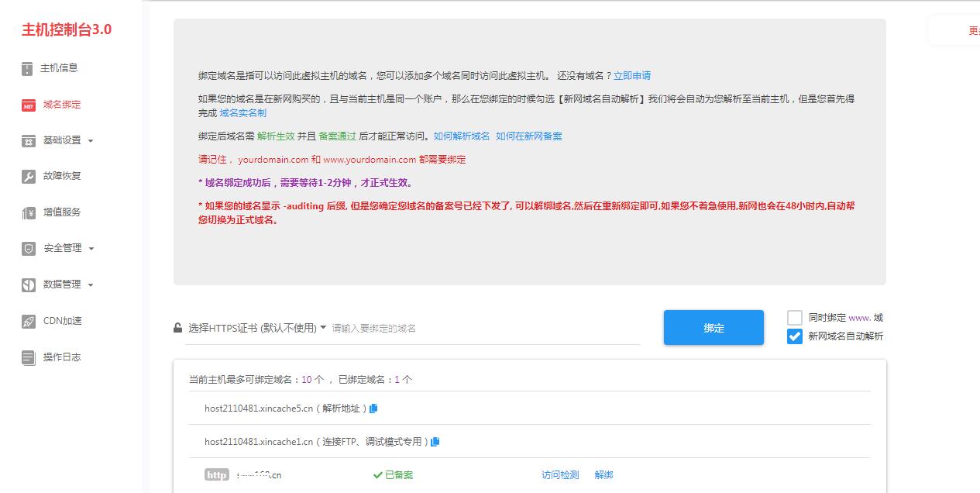Click the 故障恢复 wrench icon

click(x=28, y=177)
